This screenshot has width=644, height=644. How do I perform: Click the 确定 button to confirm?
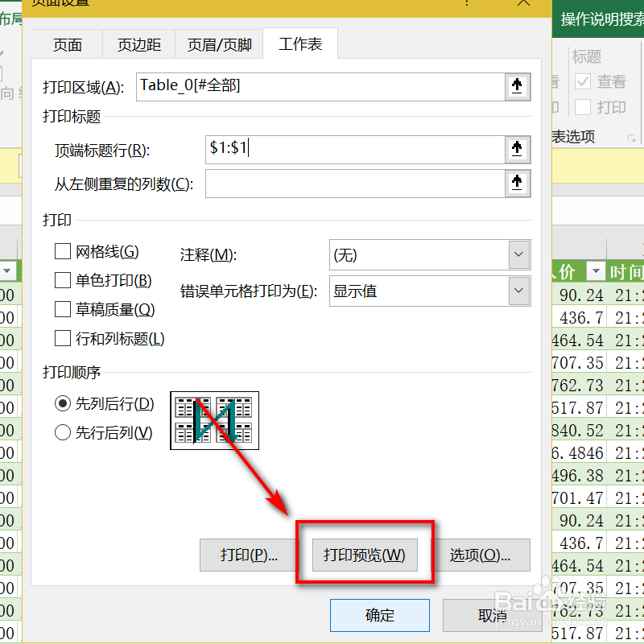point(379,614)
